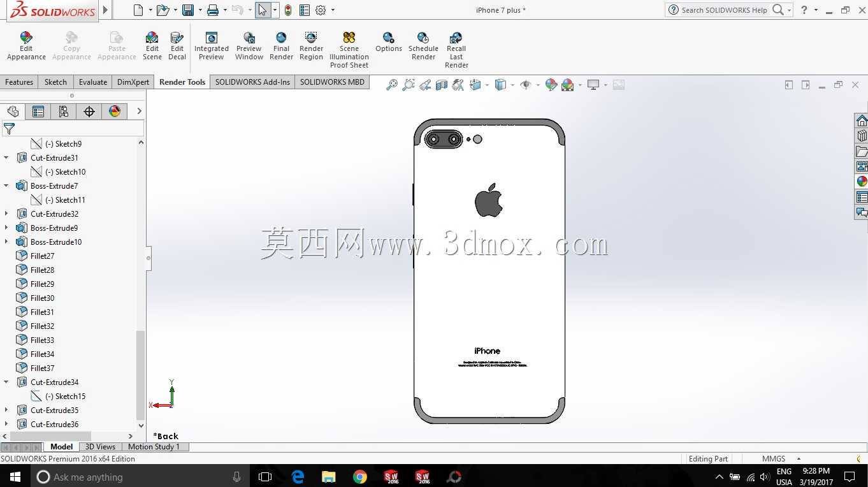The image size is (868, 487).
Task: Open the SOLIDWORKS Add-Ins tab
Action: coord(252,82)
